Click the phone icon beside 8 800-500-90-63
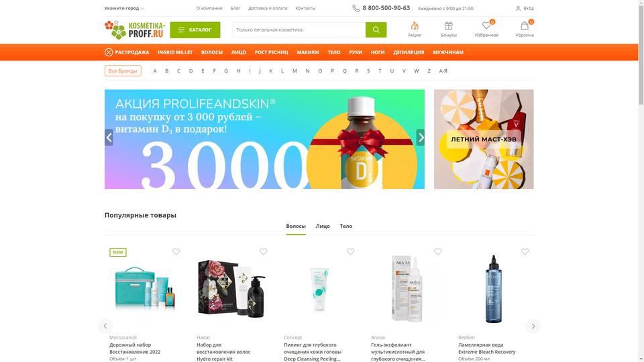644x362 pixels. 356,8
